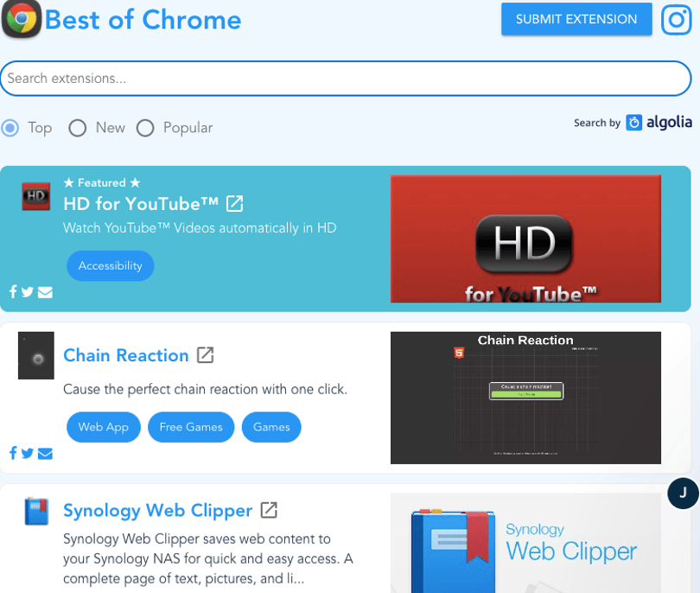The width and height of the screenshot is (700, 593).
Task: Share HD for YouTube on Facebook
Action: (13, 291)
